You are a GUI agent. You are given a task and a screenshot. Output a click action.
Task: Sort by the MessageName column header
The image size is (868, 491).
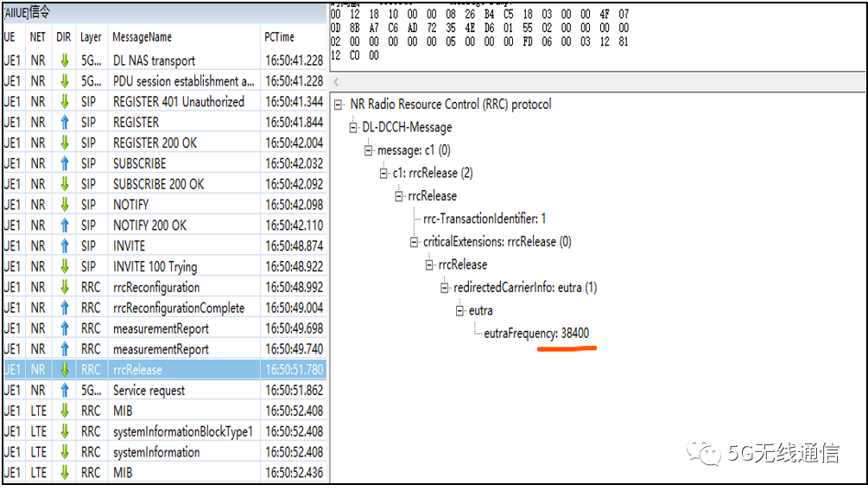[143, 37]
